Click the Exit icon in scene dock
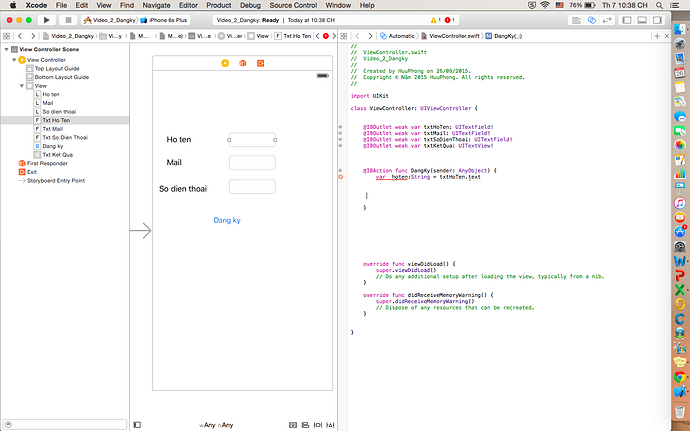The width and height of the screenshot is (690, 431). point(260,63)
